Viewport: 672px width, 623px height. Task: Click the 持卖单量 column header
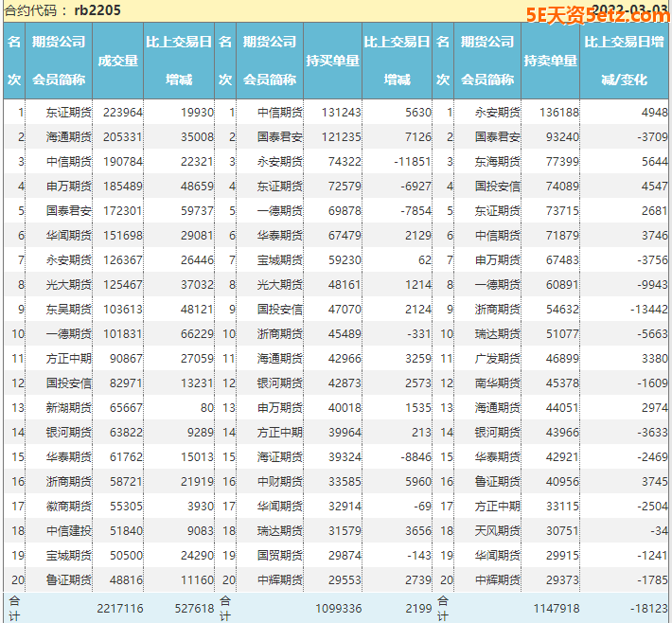[x=550, y=61]
